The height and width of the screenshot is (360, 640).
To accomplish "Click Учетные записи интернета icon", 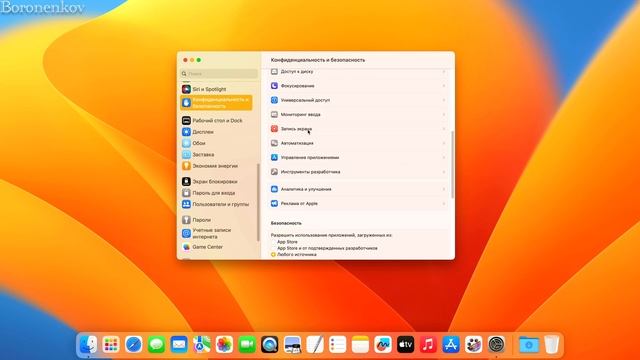I will pyautogui.click(x=186, y=233).
